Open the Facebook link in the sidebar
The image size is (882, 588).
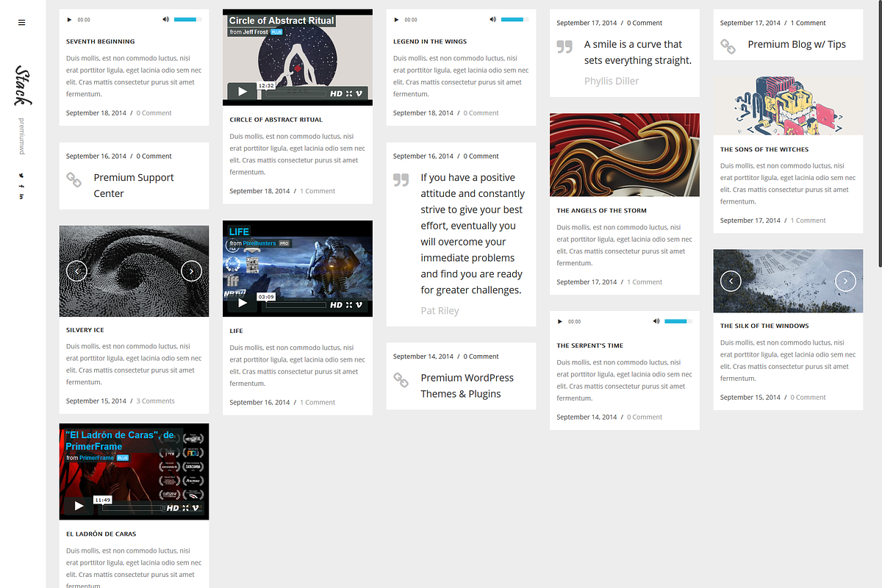pyautogui.click(x=21, y=186)
